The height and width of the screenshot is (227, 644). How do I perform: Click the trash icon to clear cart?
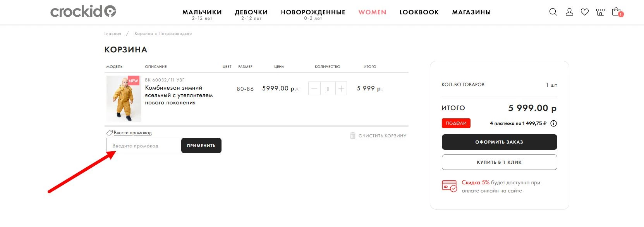[x=353, y=135]
